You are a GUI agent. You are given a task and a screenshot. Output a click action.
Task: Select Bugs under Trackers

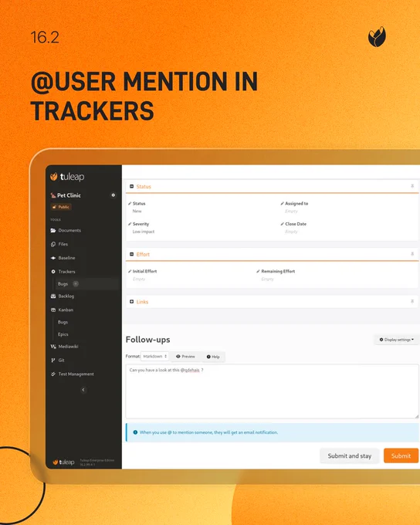point(63,283)
